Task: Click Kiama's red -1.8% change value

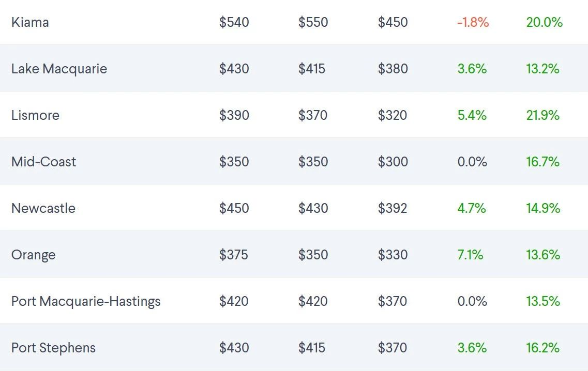Action: click(473, 22)
